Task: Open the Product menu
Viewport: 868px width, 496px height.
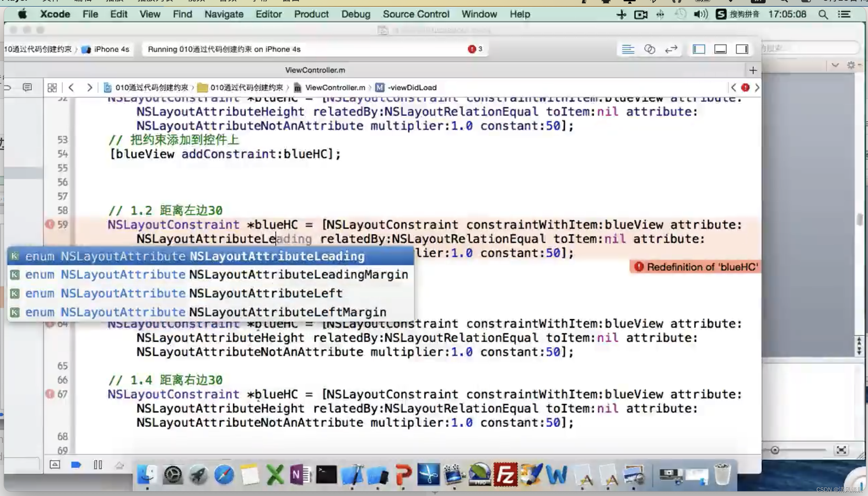Action: [x=311, y=14]
